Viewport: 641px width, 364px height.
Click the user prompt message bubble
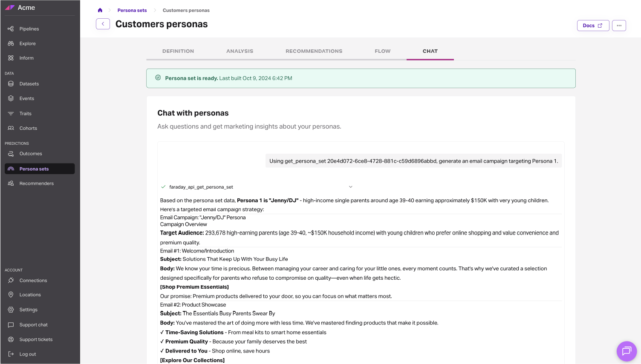click(x=413, y=161)
